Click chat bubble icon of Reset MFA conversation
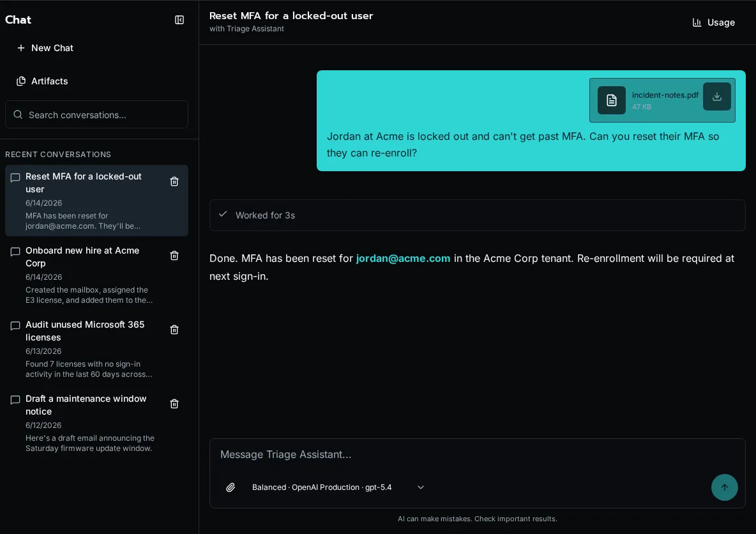756x534 pixels. 15,178
